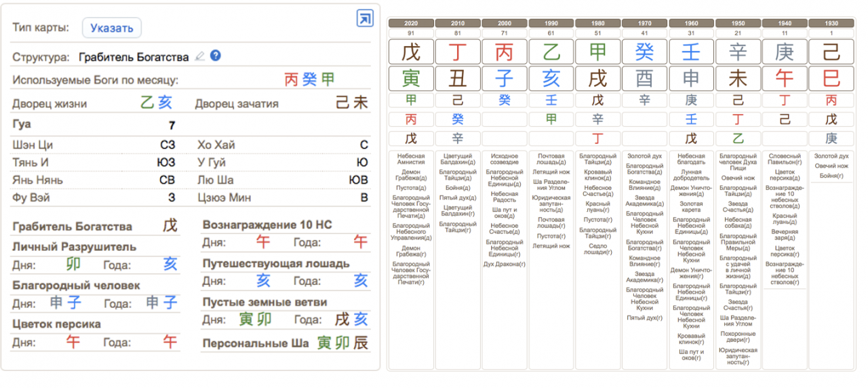Select the 酉 branch in 1970 column

644,79
